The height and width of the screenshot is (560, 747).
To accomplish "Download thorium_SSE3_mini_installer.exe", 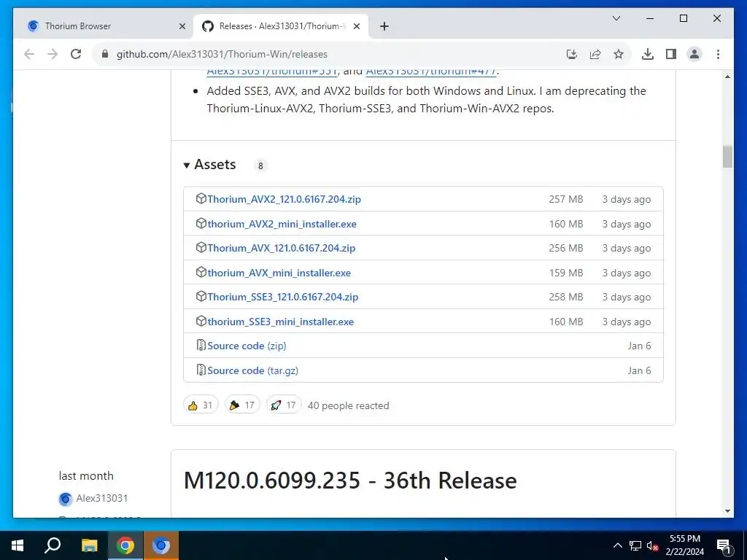I will (281, 322).
